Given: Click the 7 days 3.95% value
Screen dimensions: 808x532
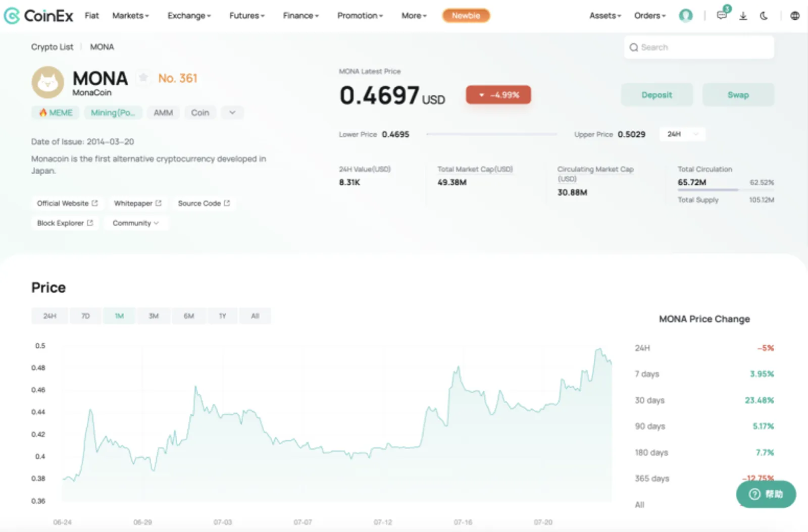Looking at the screenshot, I should [762, 374].
